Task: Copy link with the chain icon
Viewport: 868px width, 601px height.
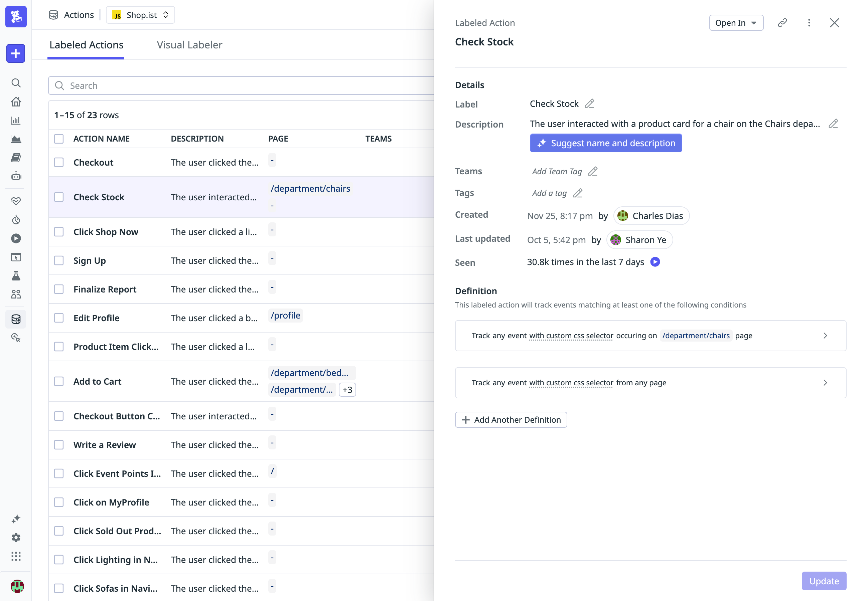Action: tap(782, 23)
